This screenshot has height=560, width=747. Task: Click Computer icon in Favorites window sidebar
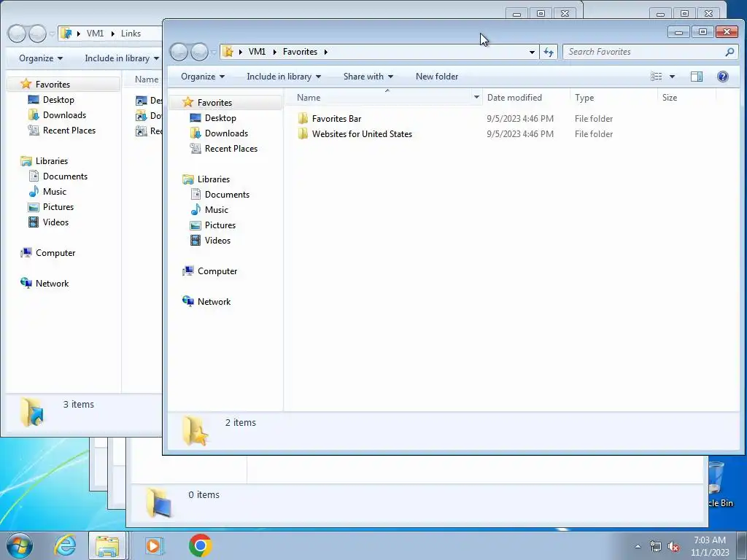pyautogui.click(x=188, y=271)
